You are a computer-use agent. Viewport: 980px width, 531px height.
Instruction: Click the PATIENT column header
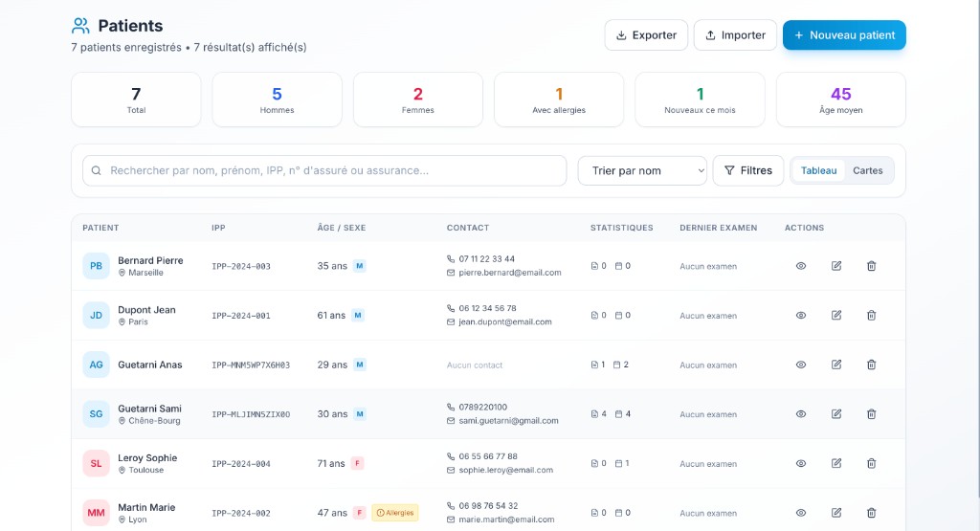click(x=100, y=228)
